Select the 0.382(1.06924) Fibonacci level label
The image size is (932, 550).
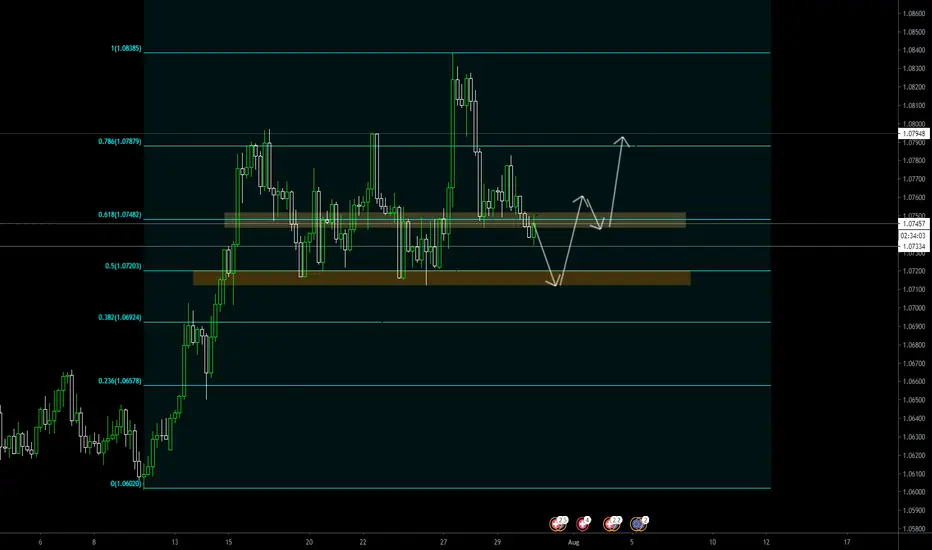(x=120, y=318)
